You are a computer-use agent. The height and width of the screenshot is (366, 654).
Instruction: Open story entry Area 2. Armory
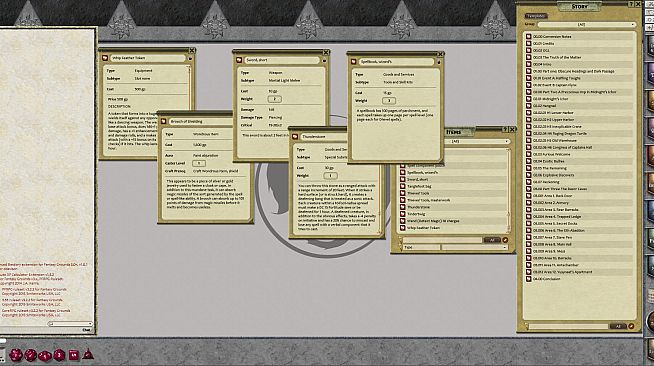point(528,203)
